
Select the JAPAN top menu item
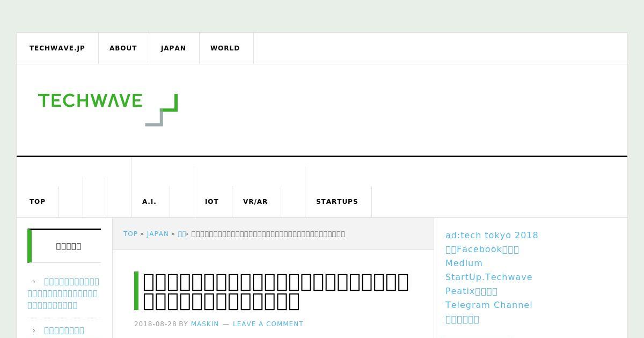tap(173, 48)
